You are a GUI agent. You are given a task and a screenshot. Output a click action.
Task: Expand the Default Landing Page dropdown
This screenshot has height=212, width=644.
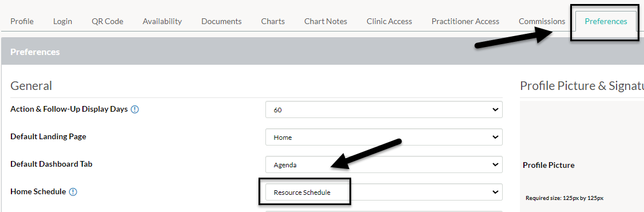[x=384, y=137]
